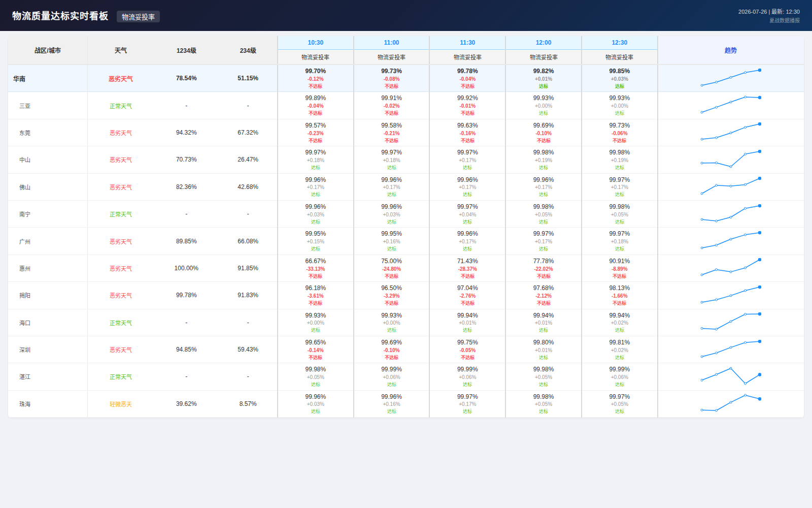
Task: Click 惠州 12:30 value 90.91%
Action: [620, 261]
